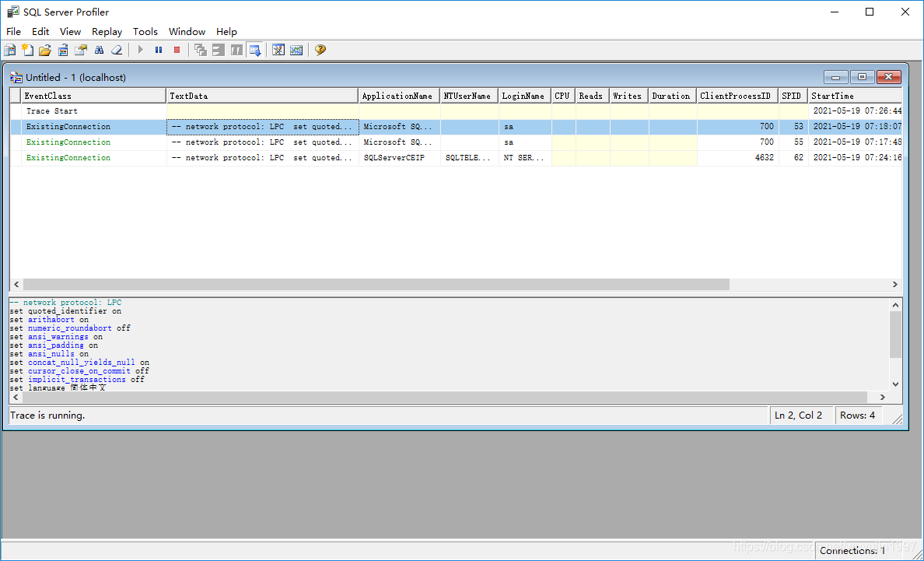This screenshot has height=561, width=924.
Task: Click the Aggregated View toolbar icon
Action: 219,50
